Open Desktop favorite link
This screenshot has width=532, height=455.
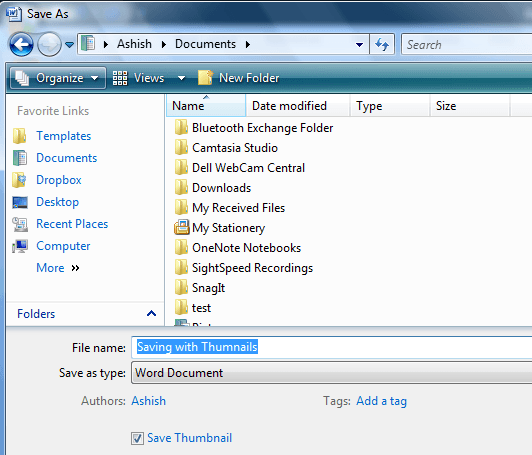57,202
